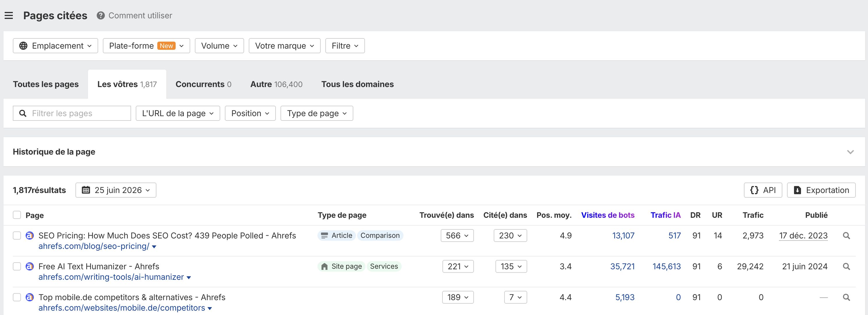
Task: Click the search icon in mobile.de competitors row
Action: coord(846,298)
